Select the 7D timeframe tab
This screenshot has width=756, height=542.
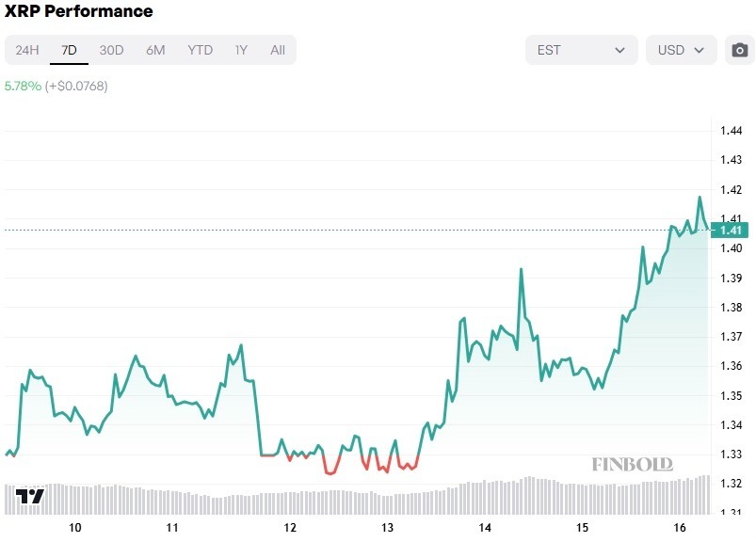click(69, 50)
